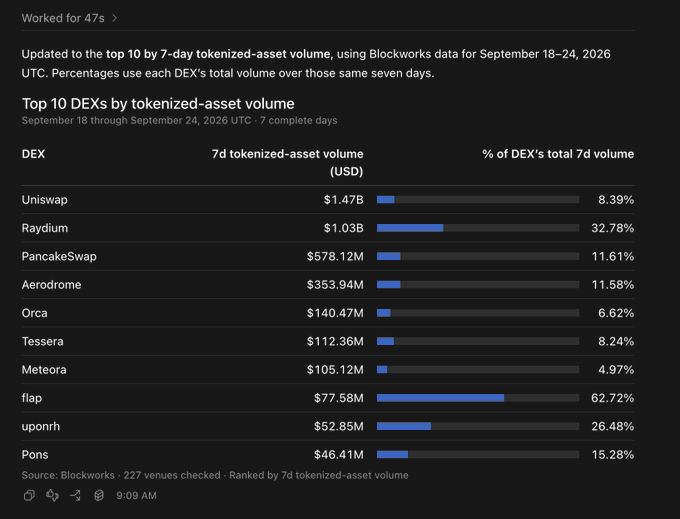Select the uponrh row name

click(x=41, y=427)
